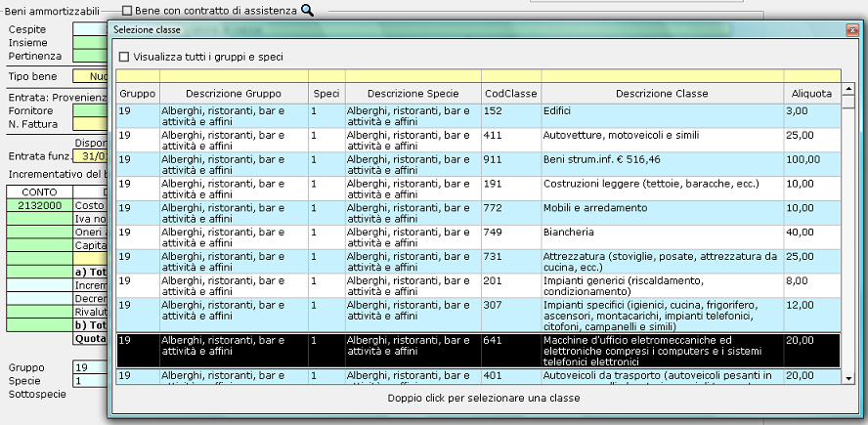Select Macchine d'ufficio eletromeccaniche row
Image resolution: width=868 pixels, height=425 pixels.
(478, 351)
